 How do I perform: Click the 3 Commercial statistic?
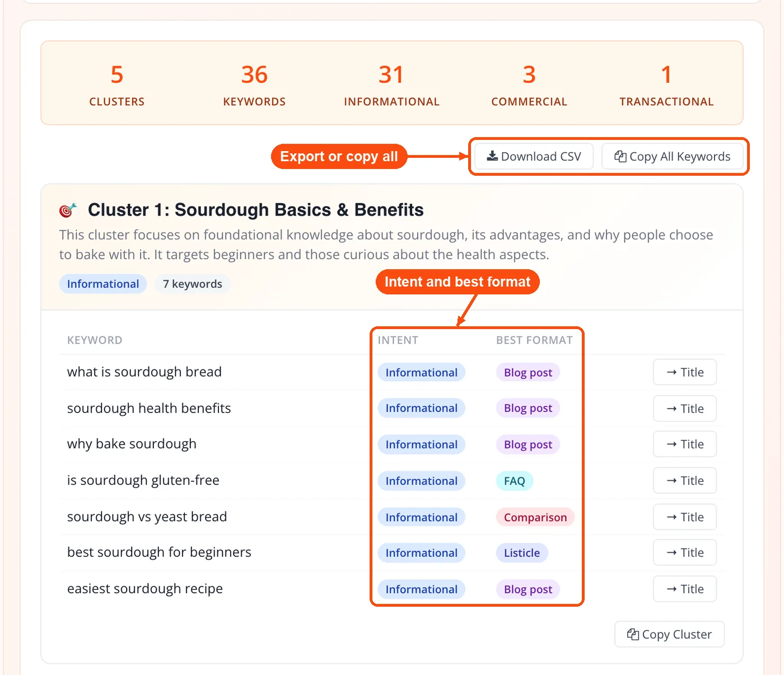pos(529,85)
